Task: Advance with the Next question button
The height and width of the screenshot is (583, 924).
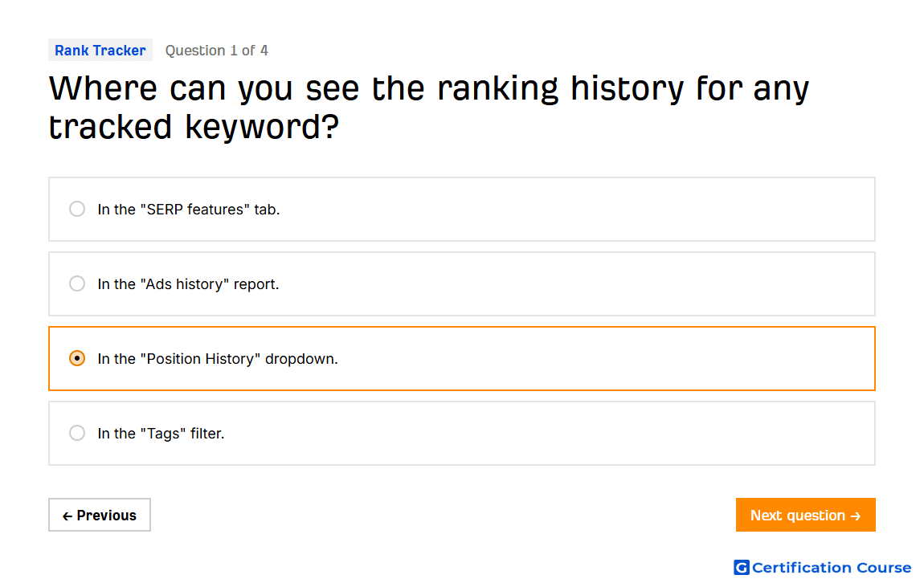Action: [806, 515]
